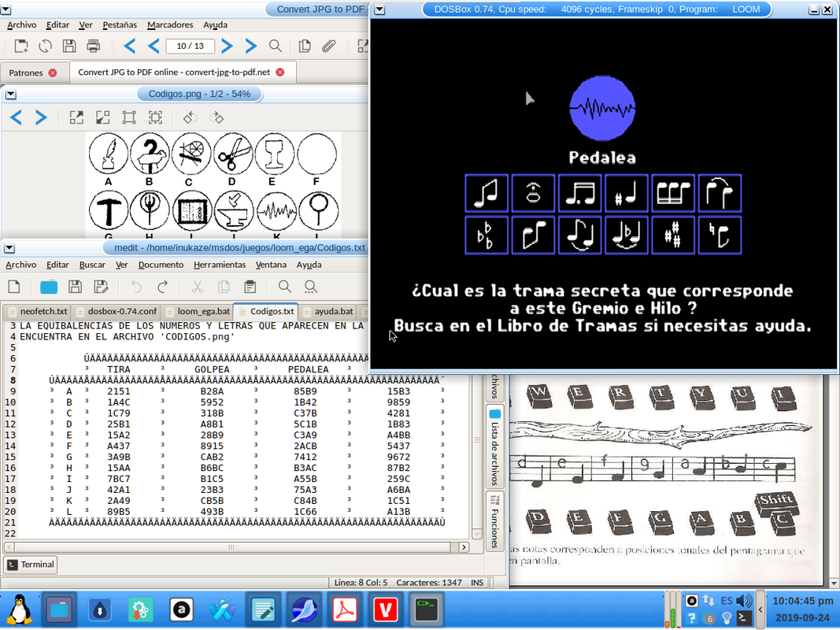
Task: Click save icon in medit toolbar
Action: click(x=75, y=287)
